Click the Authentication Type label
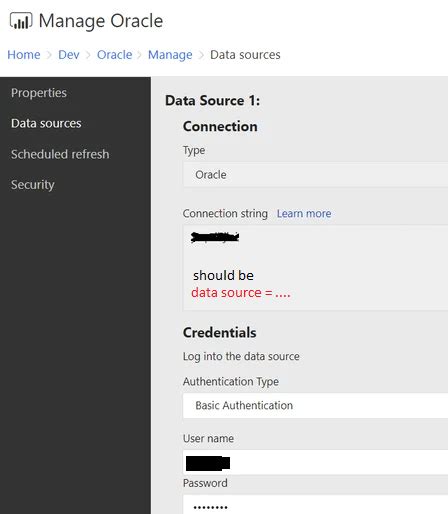The width and height of the screenshot is (448, 514). [x=231, y=381]
